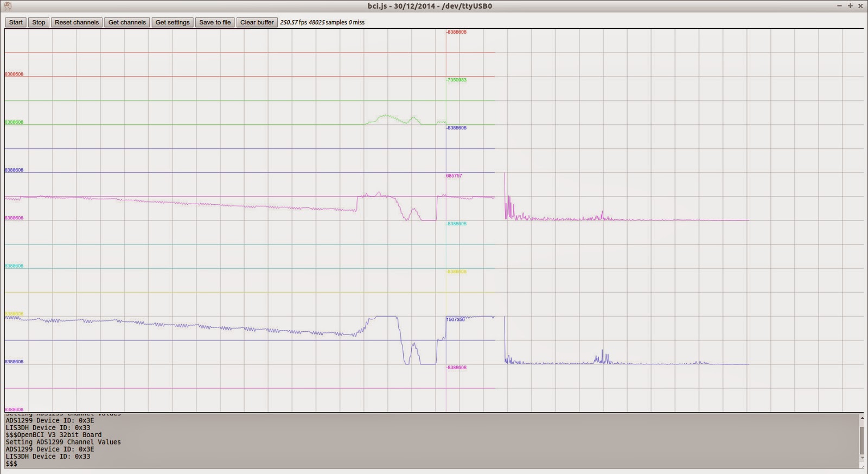Stop the data stream

coord(39,22)
